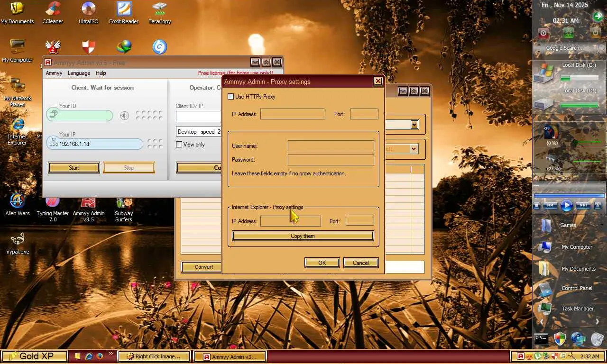The width and height of the screenshot is (607, 364).
Task: Open the network globe sidebar icon
Action: pyautogui.click(x=578, y=338)
